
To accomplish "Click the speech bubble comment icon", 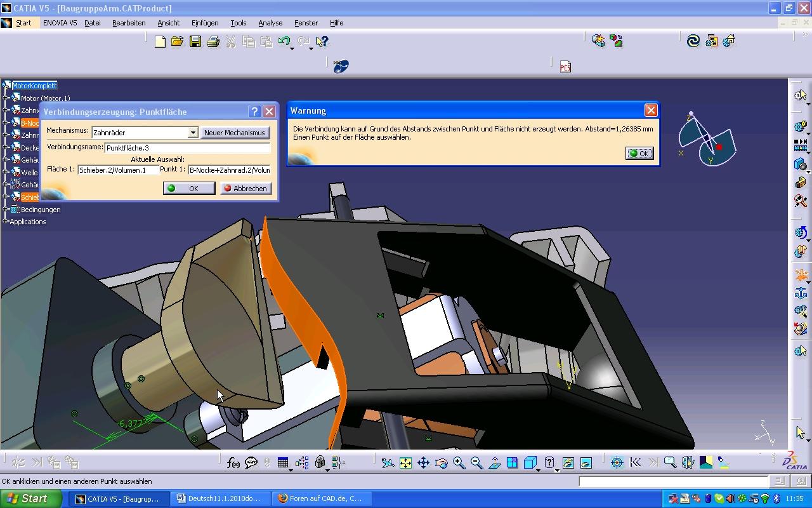I will [251, 463].
